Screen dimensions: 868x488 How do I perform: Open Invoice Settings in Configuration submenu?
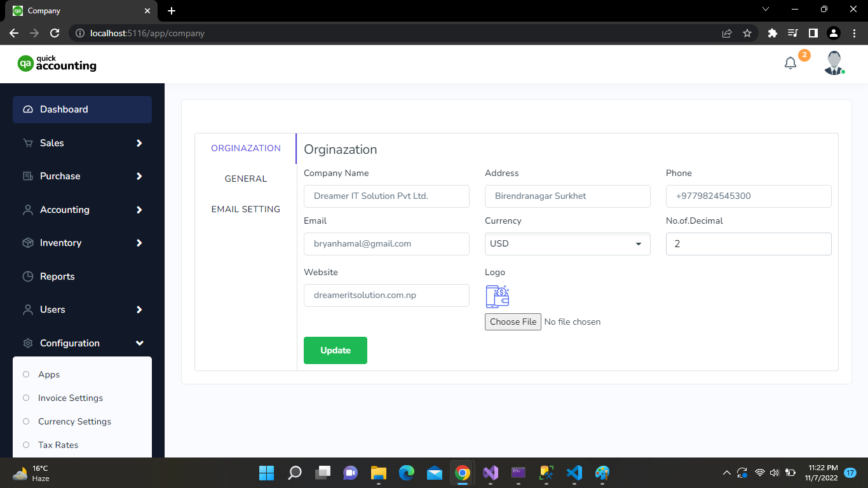click(x=70, y=398)
